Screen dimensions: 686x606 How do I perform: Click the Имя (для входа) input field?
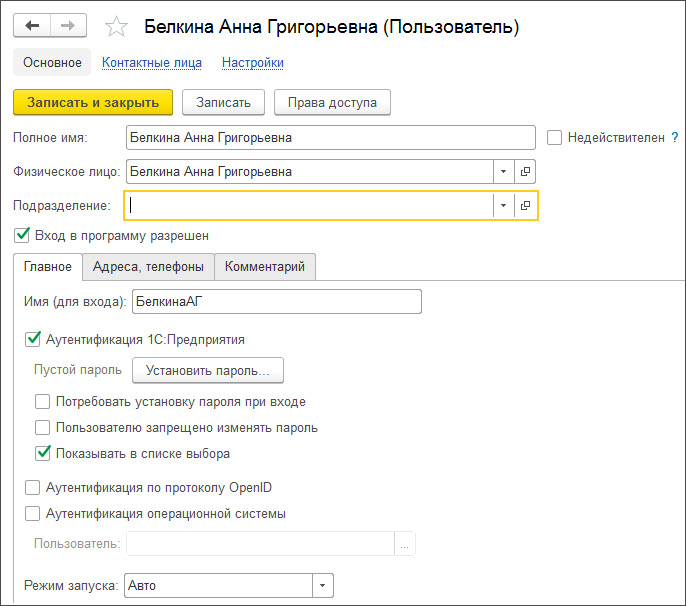click(x=276, y=301)
